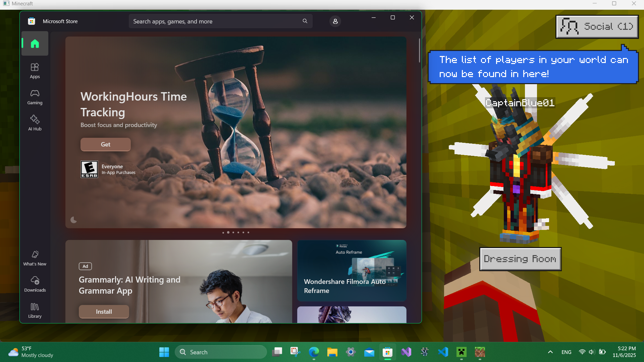Open the Apps section in Store sidebar

(35, 71)
